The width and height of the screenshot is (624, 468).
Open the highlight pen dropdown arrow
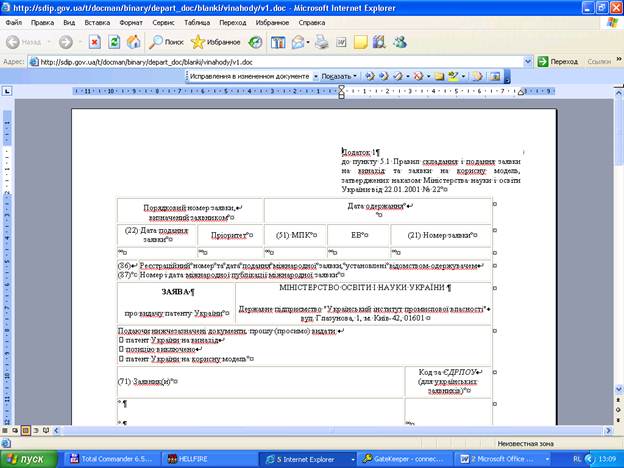pos(463,76)
